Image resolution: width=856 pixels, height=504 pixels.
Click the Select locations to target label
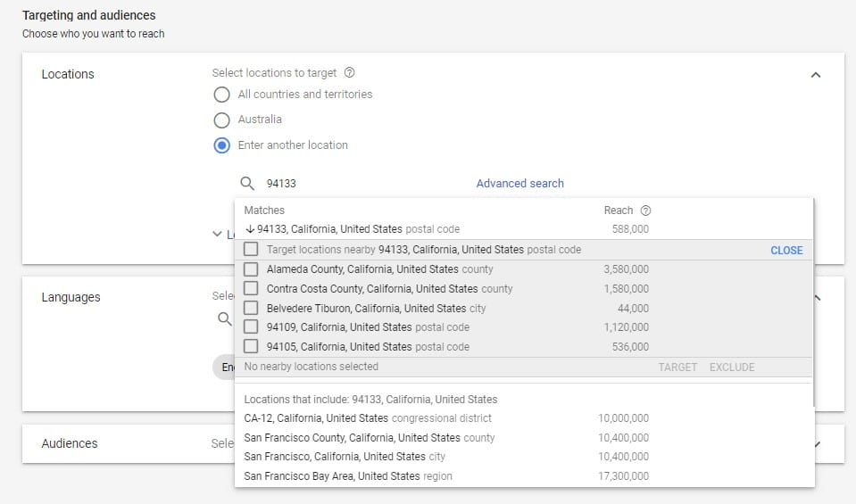274,72
